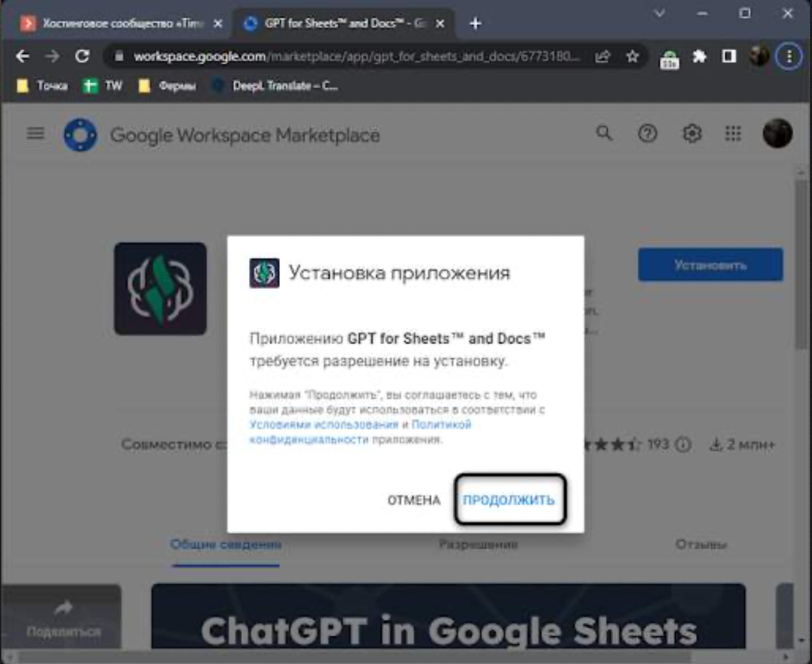This screenshot has height=664, width=812.
Task: Open Marketplace search magnifier icon
Action: tap(604, 133)
